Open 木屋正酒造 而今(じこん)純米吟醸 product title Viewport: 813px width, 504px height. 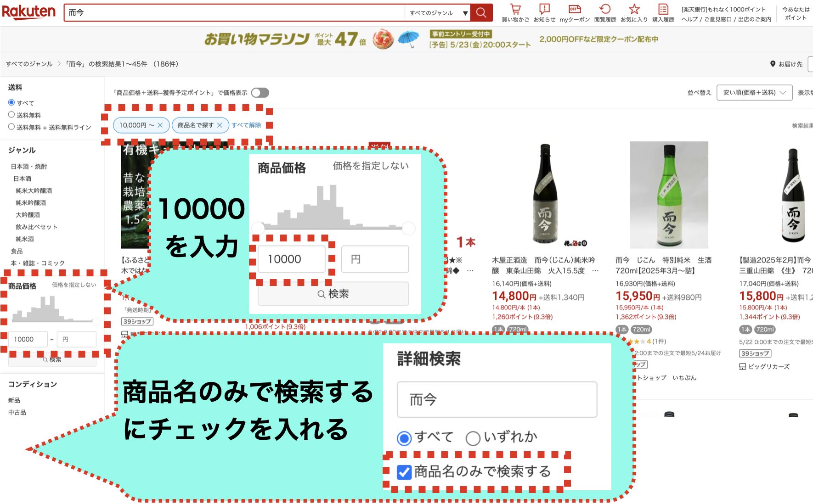coord(545,265)
